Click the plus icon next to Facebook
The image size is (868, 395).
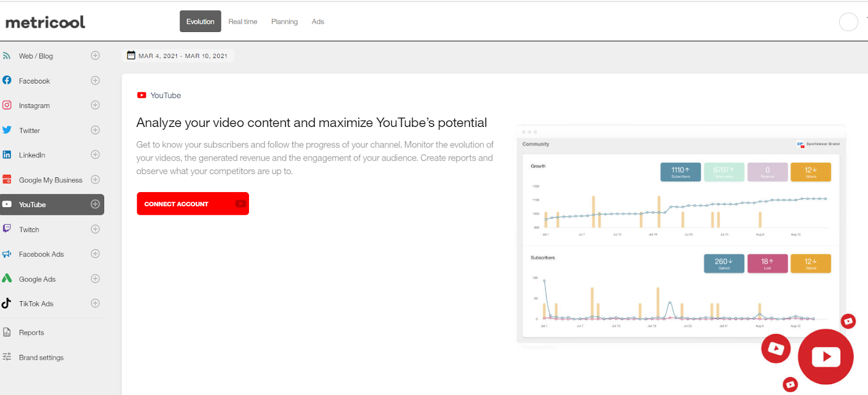(95, 80)
